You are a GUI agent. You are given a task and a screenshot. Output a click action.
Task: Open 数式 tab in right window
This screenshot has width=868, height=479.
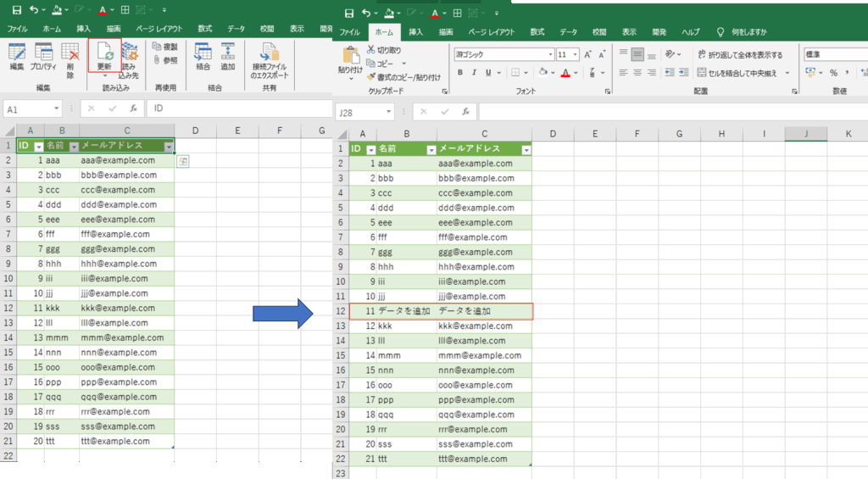(537, 32)
